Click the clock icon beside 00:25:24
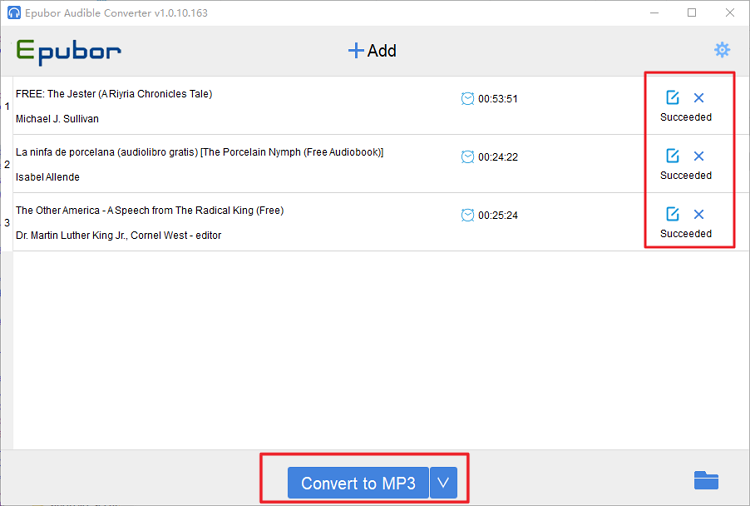This screenshot has width=750, height=506. [x=467, y=215]
